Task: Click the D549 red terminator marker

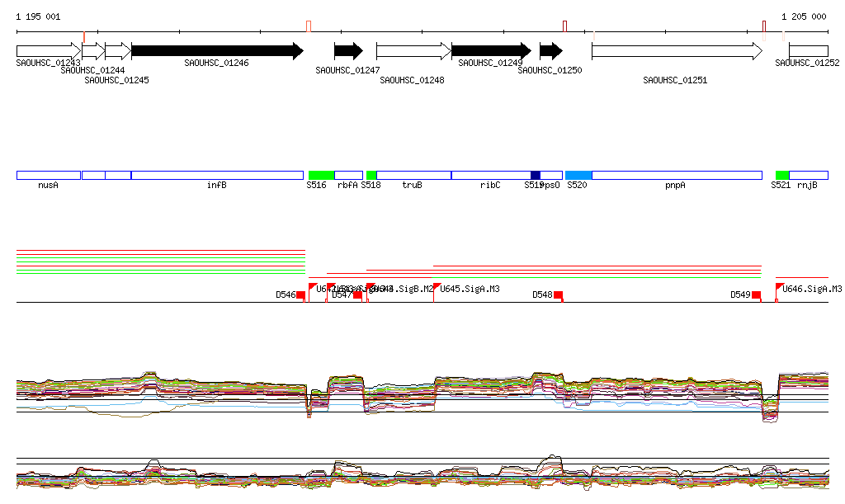Action: point(756,295)
